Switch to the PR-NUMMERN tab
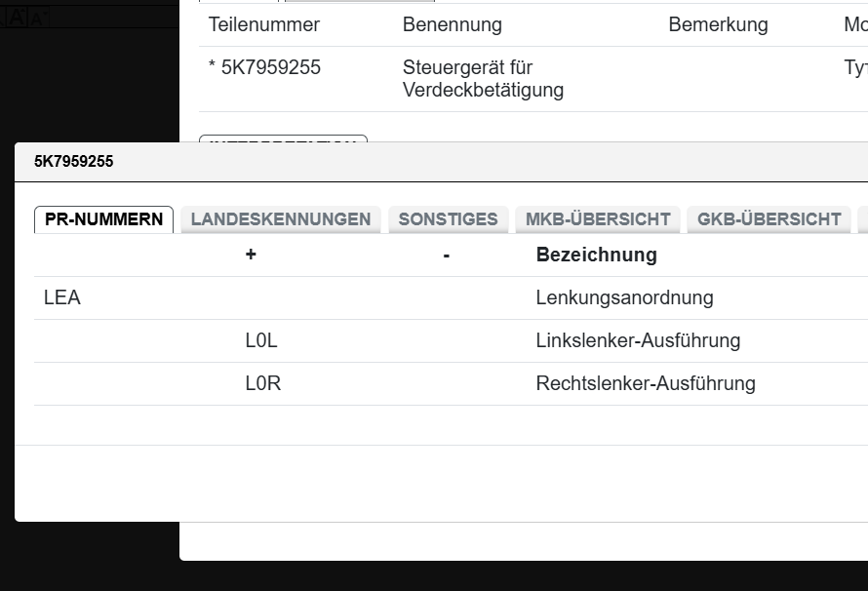This screenshot has width=868, height=591. point(103,219)
